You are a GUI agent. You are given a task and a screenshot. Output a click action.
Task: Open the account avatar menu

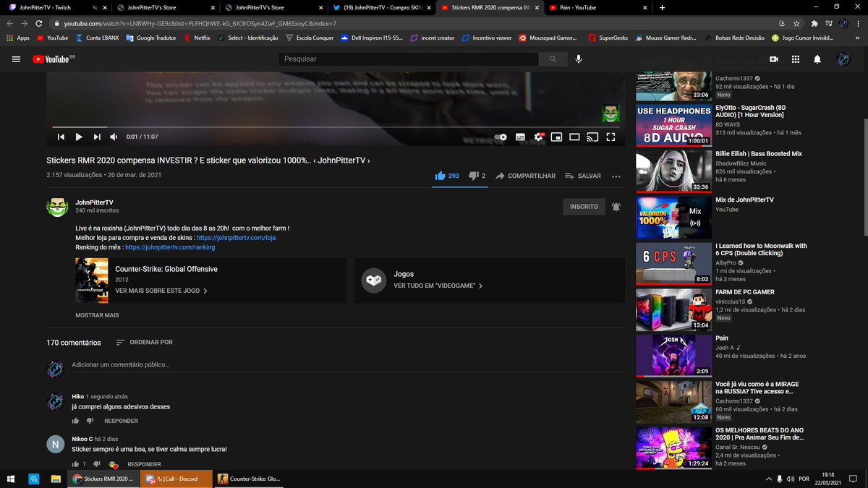pyautogui.click(x=843, y=59)
